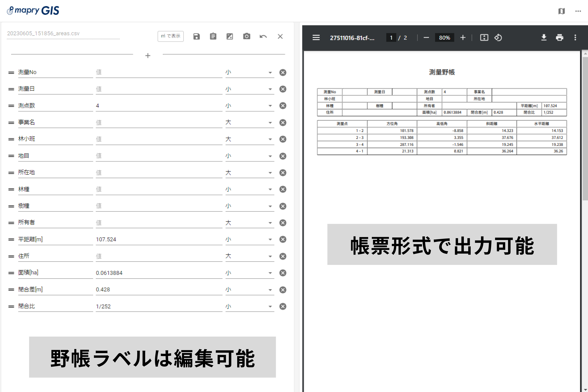
Task: Click the camera snapshot icon
Action: tap(247, 36)
